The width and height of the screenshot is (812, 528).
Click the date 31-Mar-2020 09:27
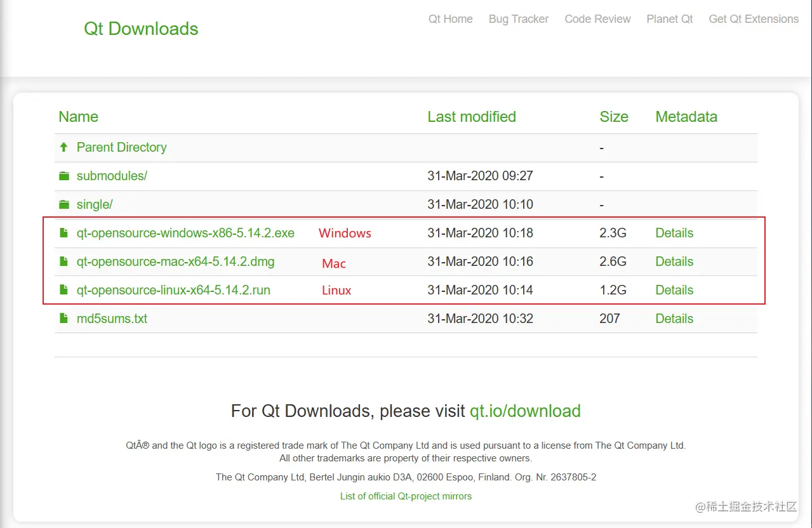[x=480, y=176]
